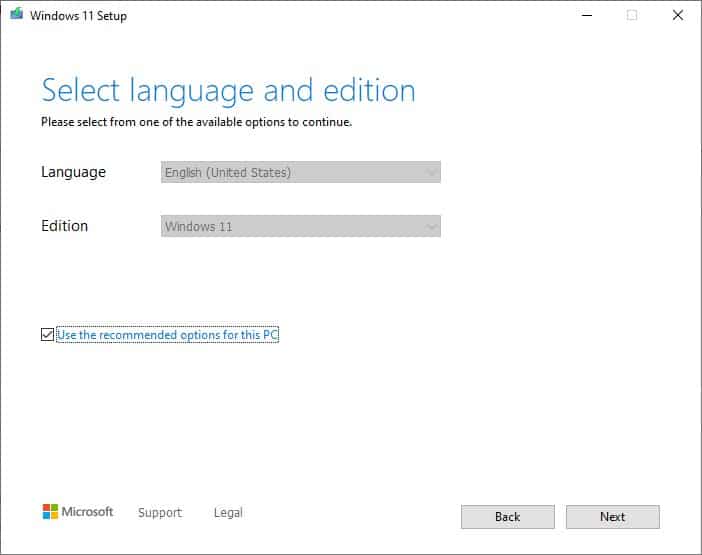
Task: Go to the previous step with Back
Action: pyautogui.click(x=508, y=517)
